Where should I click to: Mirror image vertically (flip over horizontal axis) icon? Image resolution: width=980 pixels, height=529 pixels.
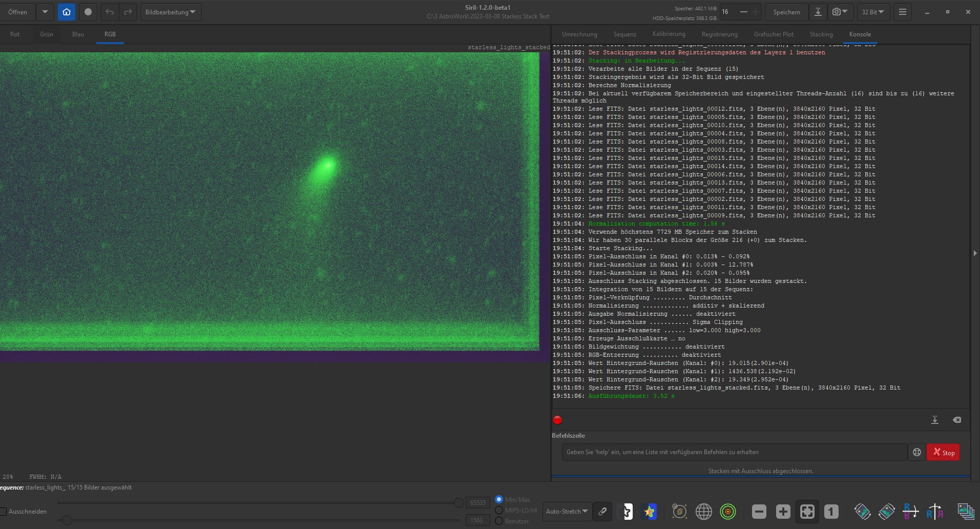click(x=911, y=511)
